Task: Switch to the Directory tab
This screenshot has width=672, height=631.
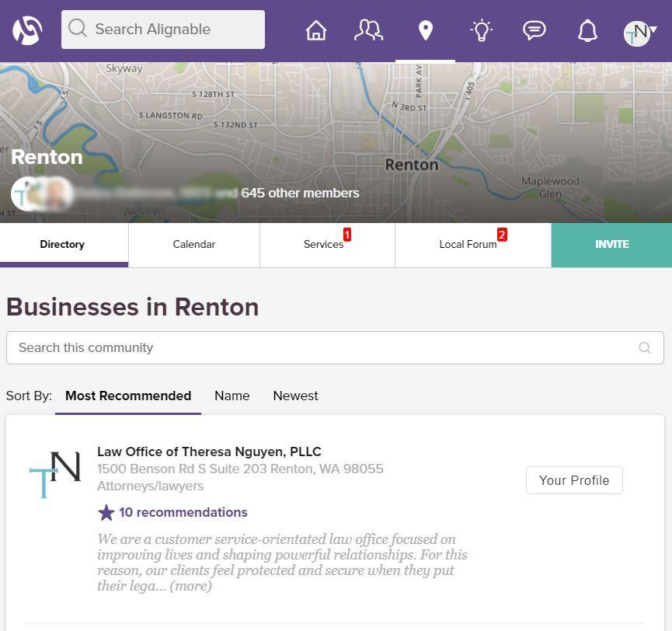Action: (64, 245)
